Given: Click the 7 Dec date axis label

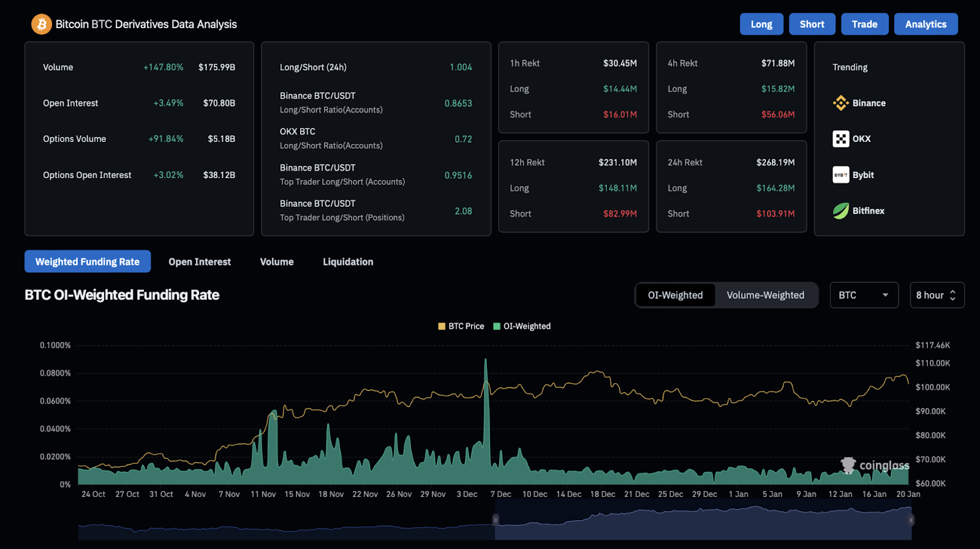Looking at the screenshot, I should click(500, 494).
